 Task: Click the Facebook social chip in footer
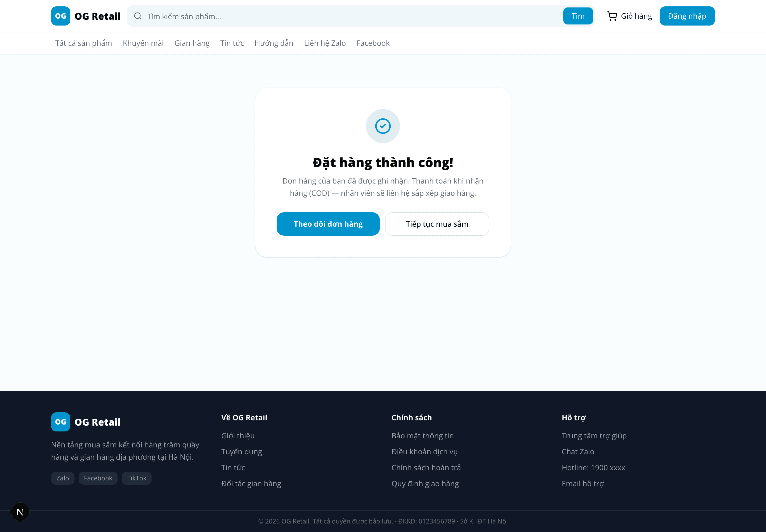tap(98, 478)
